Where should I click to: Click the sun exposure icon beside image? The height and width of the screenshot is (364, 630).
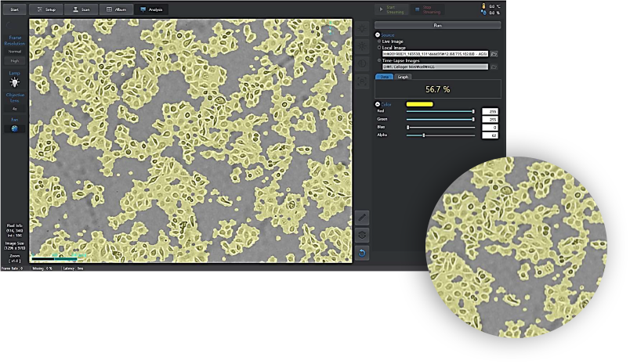pos(362,46)
